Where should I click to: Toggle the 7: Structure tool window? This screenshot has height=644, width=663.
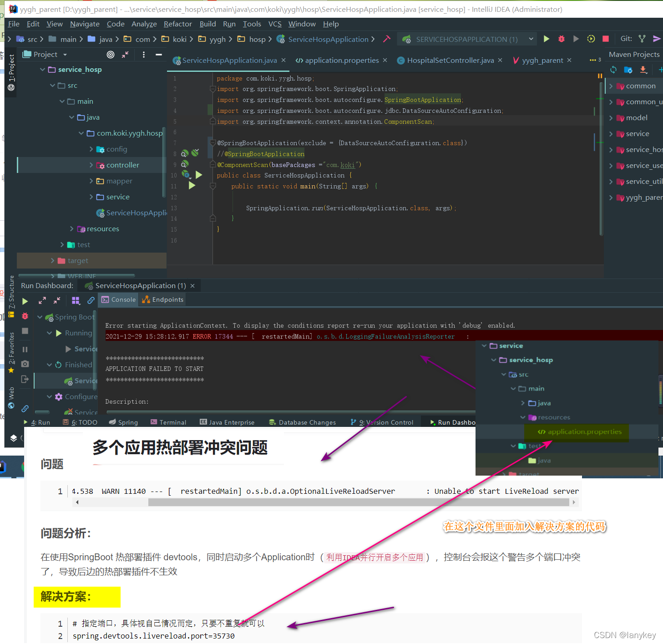click(11, 296)
